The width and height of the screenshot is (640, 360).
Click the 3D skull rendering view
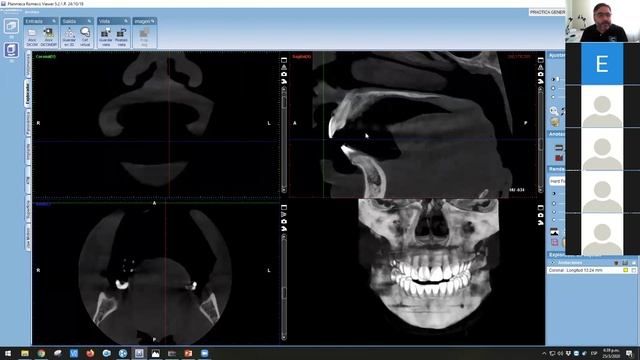(428, 265)
